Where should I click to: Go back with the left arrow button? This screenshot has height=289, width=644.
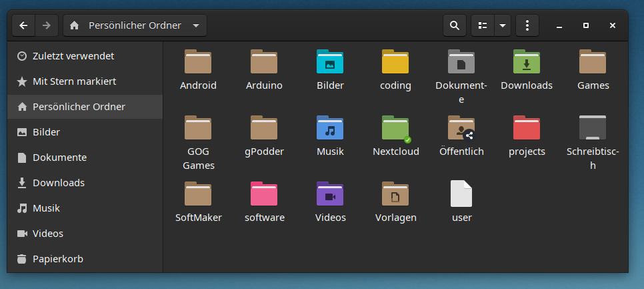pos(23,25)
